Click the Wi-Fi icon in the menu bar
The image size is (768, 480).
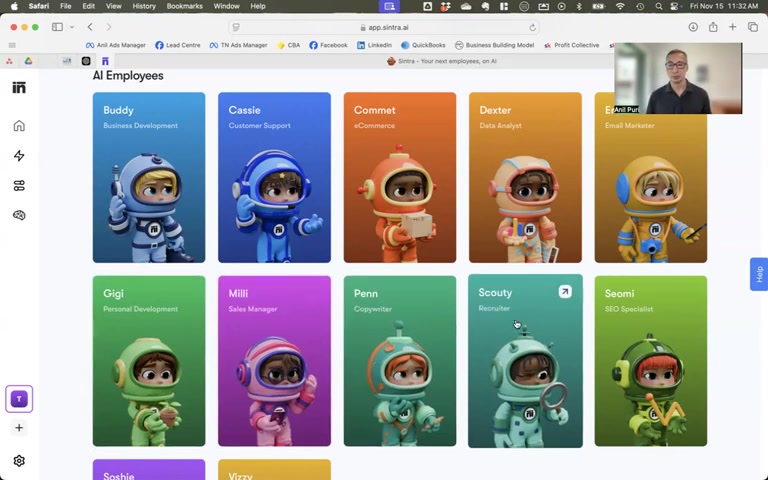(620, 6)
